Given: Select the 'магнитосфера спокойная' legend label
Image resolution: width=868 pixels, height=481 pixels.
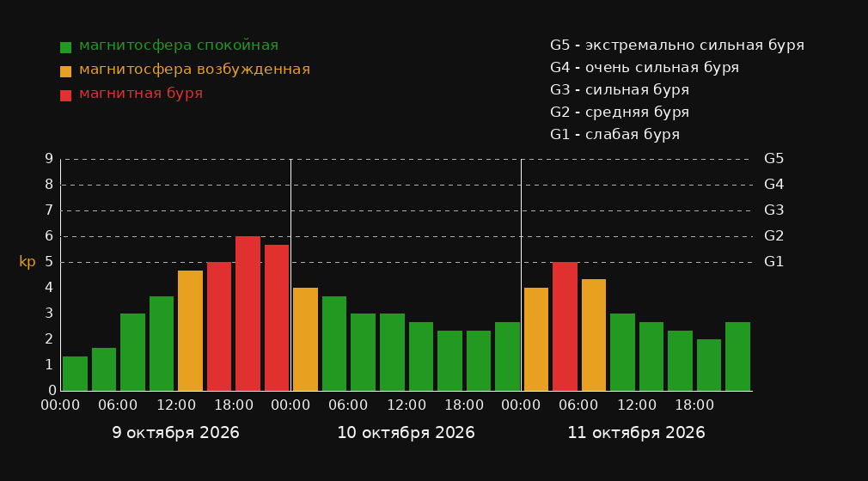Looking at the screenshot, I should pyautogui.click(x=179, y=46).
